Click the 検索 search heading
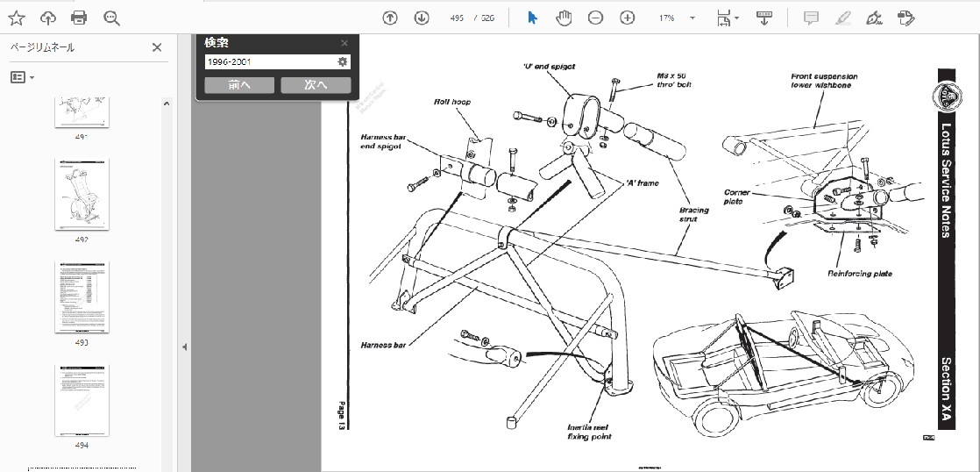This screenshot has height=472, width=980. [x=217, y=43]
